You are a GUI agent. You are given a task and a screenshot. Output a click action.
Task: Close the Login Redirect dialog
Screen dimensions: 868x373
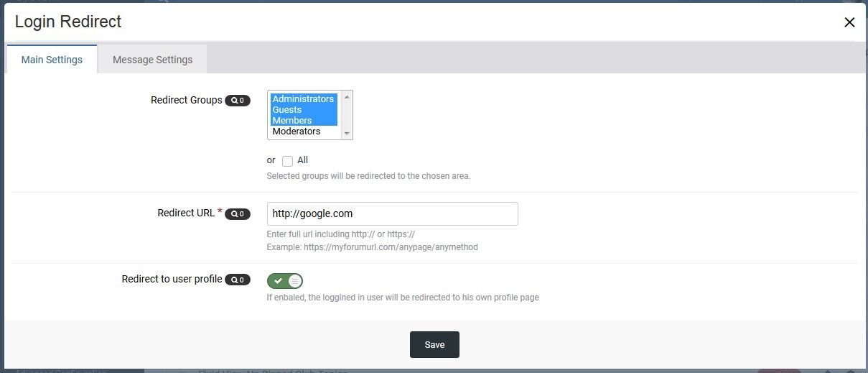click(849, 22)
